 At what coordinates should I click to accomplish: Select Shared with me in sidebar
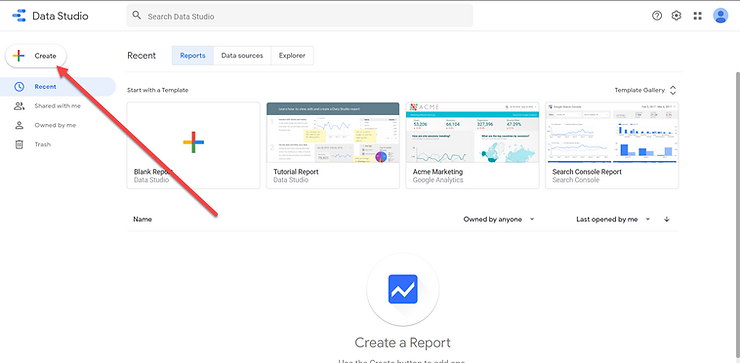point(58,106)
